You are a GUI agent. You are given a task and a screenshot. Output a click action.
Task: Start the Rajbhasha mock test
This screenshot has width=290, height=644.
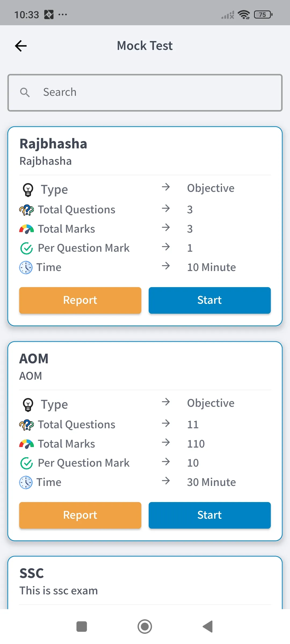pyautogui.click(x=209, y=300)
